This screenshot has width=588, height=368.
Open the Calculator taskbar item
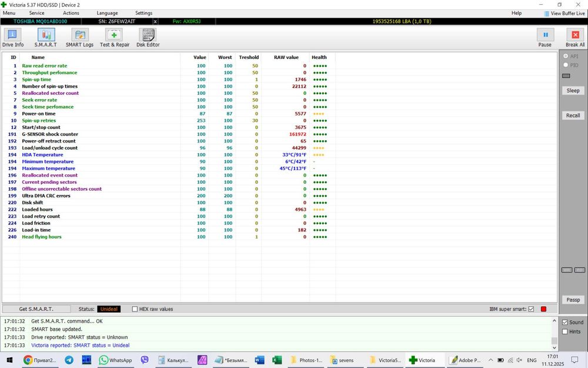point(173,360)
